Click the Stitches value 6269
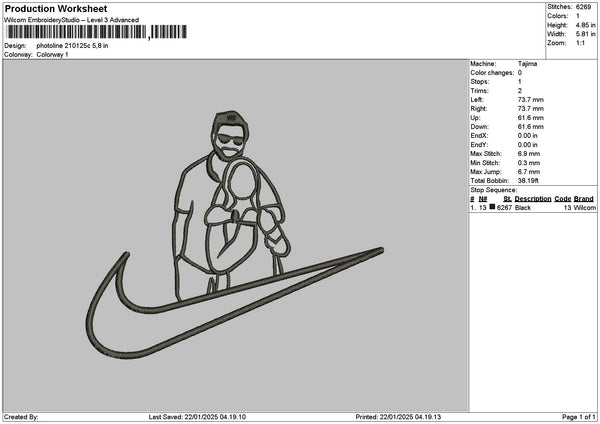 click(x=583, y=7)
